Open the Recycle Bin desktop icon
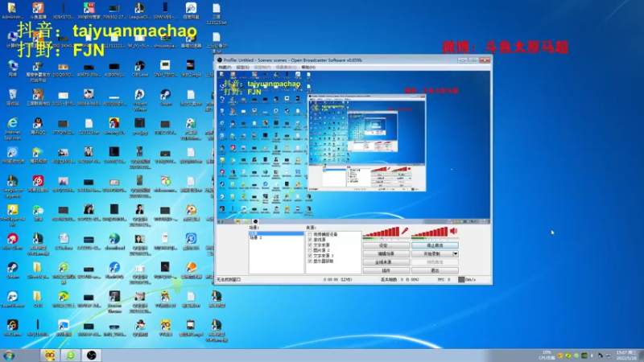Screen dimensions: 644x362 click(x=12, y=95)
